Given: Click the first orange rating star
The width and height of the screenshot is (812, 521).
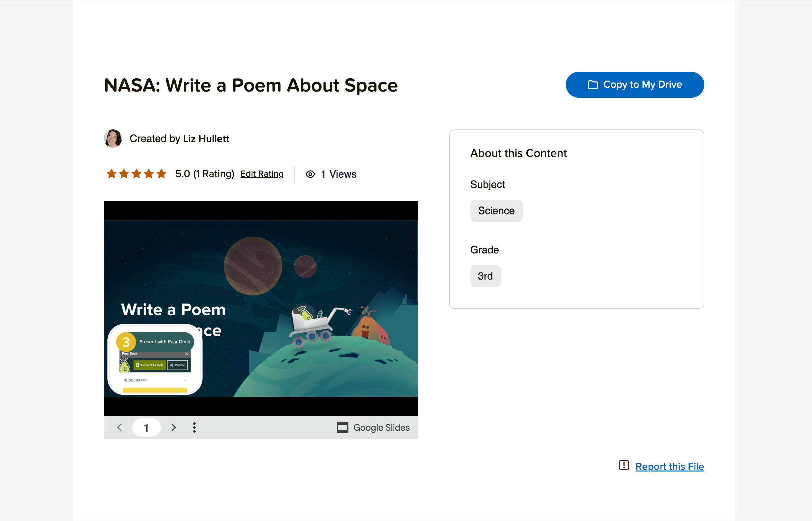Looking at the screenshot, I should [x=111, y=173].
